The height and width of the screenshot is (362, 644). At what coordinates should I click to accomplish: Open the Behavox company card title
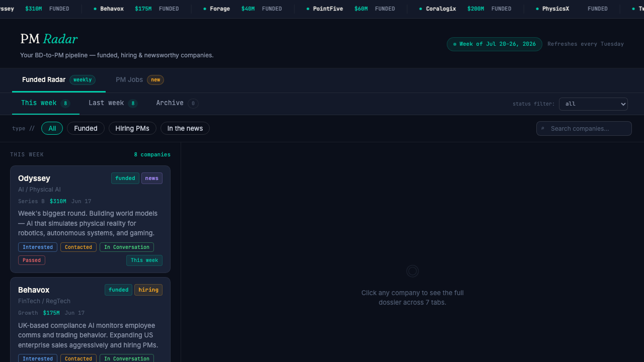tap(34, 290)
